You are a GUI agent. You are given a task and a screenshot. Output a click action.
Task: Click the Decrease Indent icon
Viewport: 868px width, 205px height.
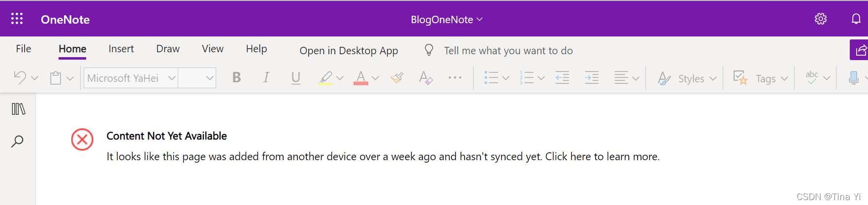(x=562, y=78)
